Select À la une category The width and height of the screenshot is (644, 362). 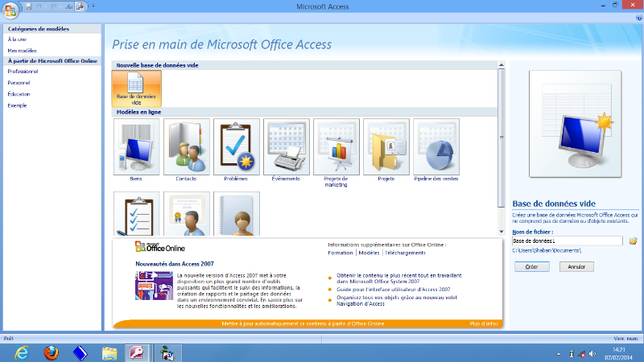click(17, 39)
